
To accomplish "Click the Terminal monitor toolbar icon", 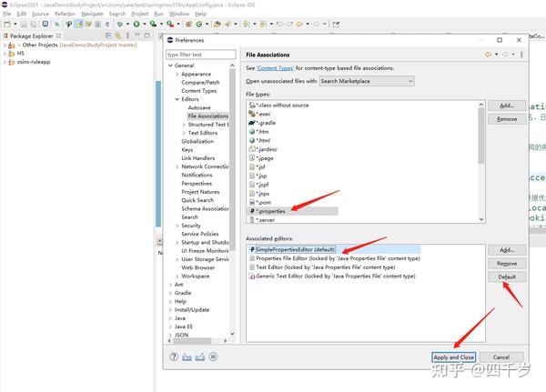I will pos(45,24).
